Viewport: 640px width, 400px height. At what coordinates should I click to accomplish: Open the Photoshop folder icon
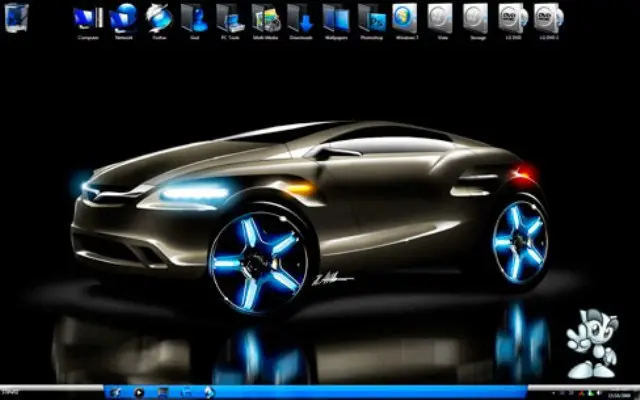(372, 21)
